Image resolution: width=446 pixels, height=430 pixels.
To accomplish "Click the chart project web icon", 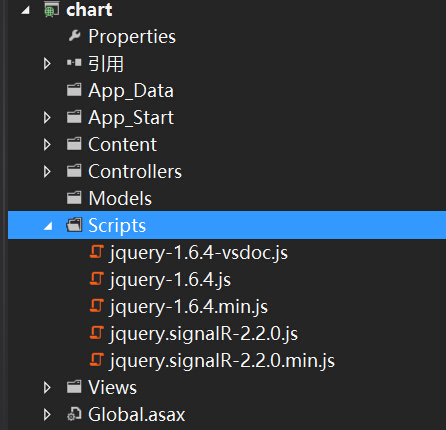I will (x=51, y=9).
